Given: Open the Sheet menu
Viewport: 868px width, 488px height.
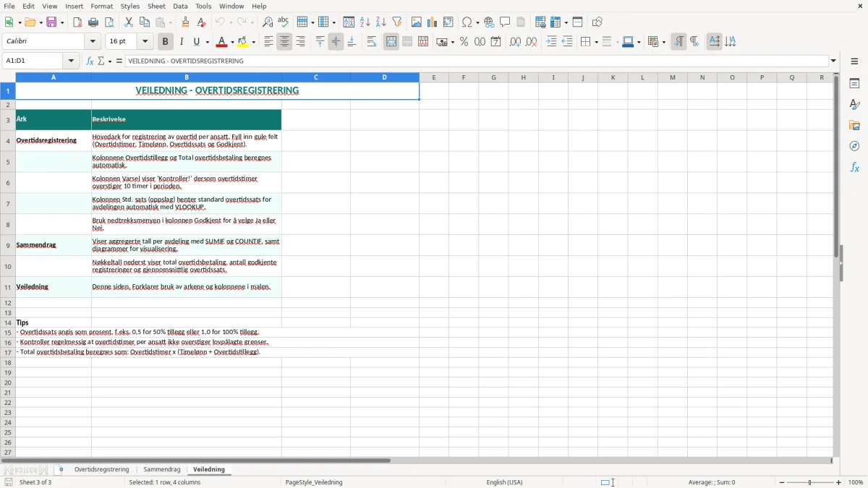Looking at the screenshot, I should pyautogui.click(x=157, y=6).
